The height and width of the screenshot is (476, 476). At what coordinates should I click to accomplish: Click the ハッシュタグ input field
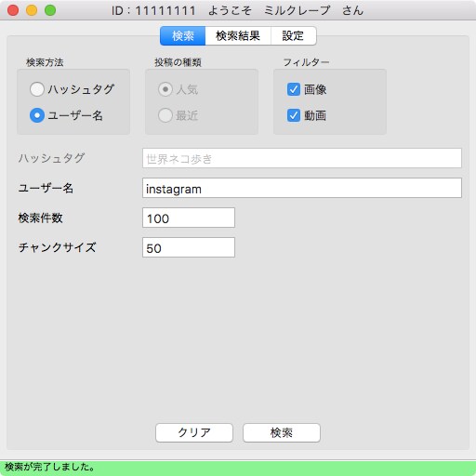click(302, 158)
